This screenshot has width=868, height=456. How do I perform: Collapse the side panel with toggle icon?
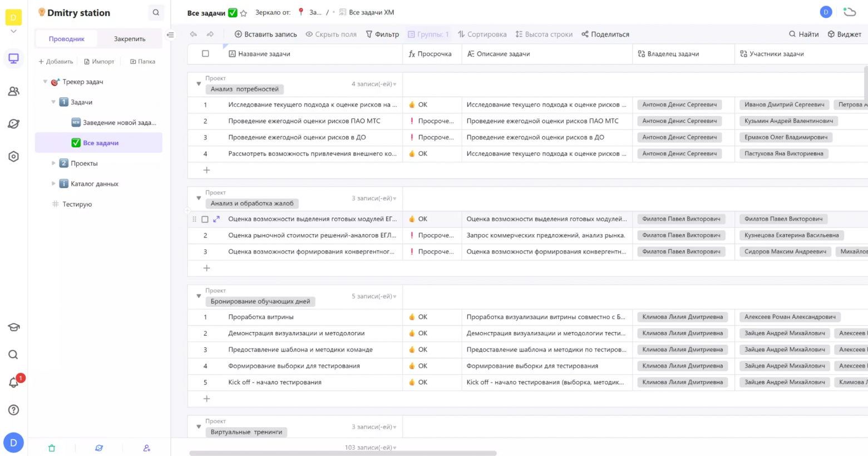click(x=170, y=34)
